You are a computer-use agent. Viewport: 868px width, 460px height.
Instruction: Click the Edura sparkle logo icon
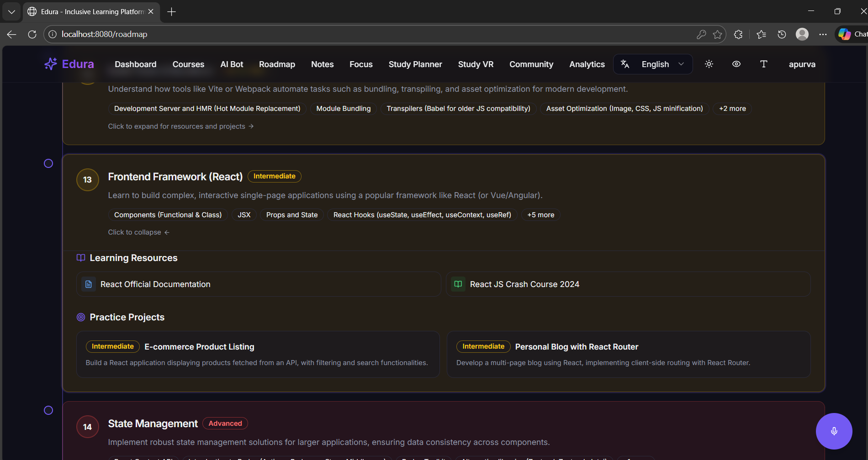pos(51,64)
